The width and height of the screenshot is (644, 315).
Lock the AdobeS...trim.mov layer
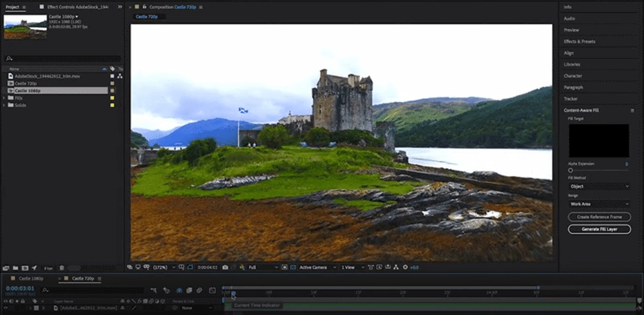click(23, 307)
